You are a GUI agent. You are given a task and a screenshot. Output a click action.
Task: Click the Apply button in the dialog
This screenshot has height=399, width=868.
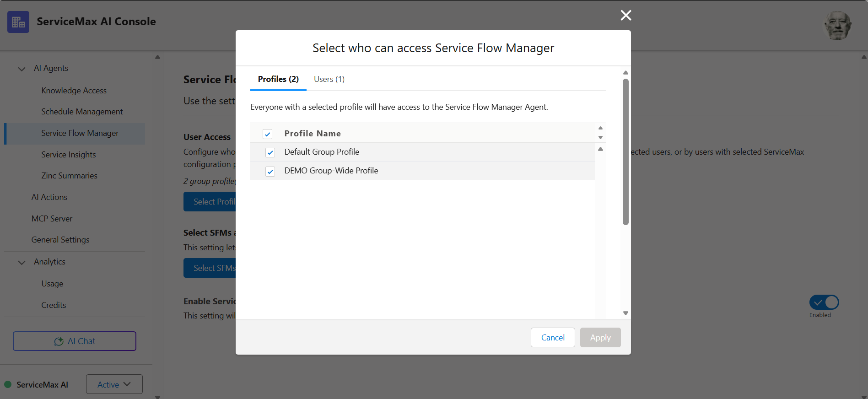click(x=600, y=338)
